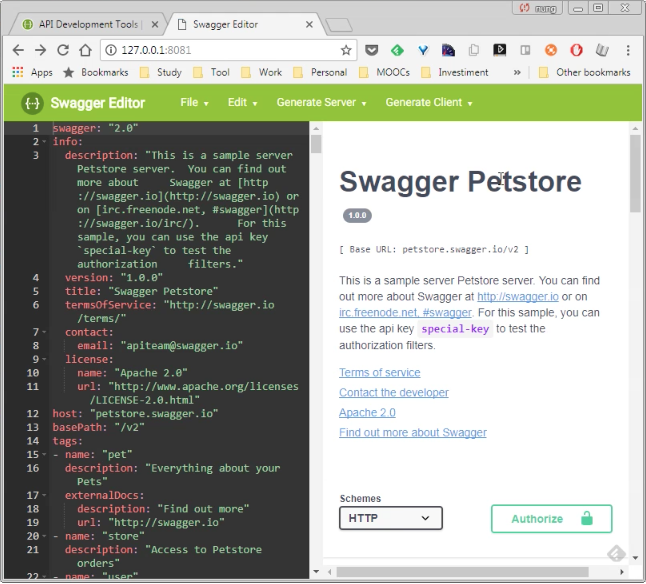Screen dimensions: 646x584
Task: Click the gray panel extension icon
Action: pyautogui.click(x=525, y=50)
